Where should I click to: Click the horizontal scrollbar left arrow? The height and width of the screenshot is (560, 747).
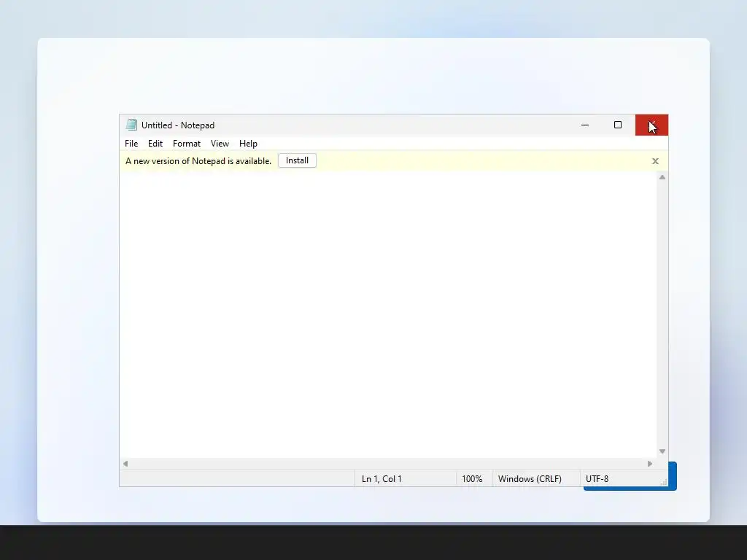click(125, 464)
